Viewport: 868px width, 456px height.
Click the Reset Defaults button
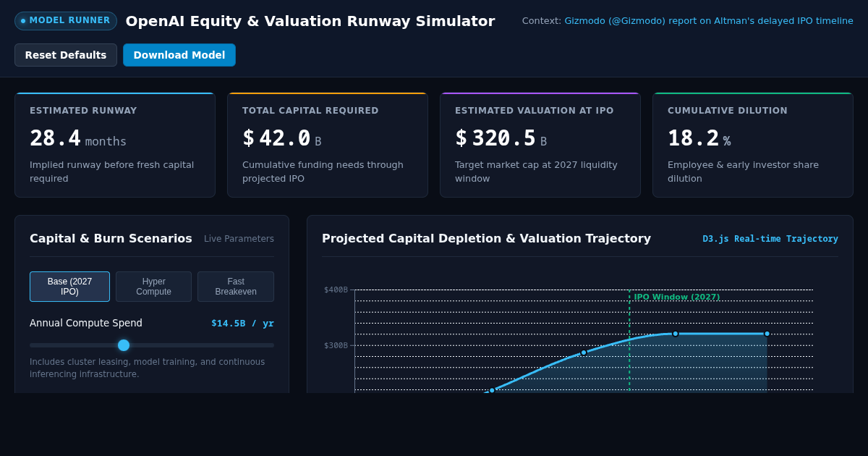tap(66, 55)
